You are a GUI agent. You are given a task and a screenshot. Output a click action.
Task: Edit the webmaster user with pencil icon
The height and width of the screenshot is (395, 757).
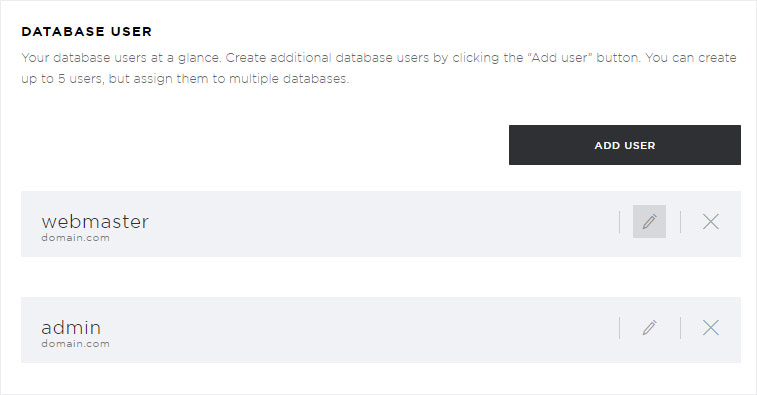pos(649,222)
